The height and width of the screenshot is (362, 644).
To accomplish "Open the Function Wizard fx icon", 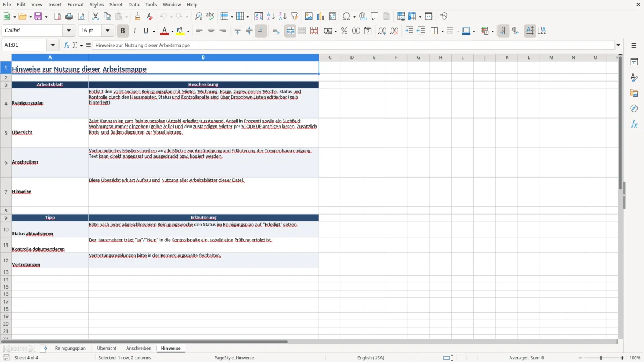I will [x=67, y=46].
